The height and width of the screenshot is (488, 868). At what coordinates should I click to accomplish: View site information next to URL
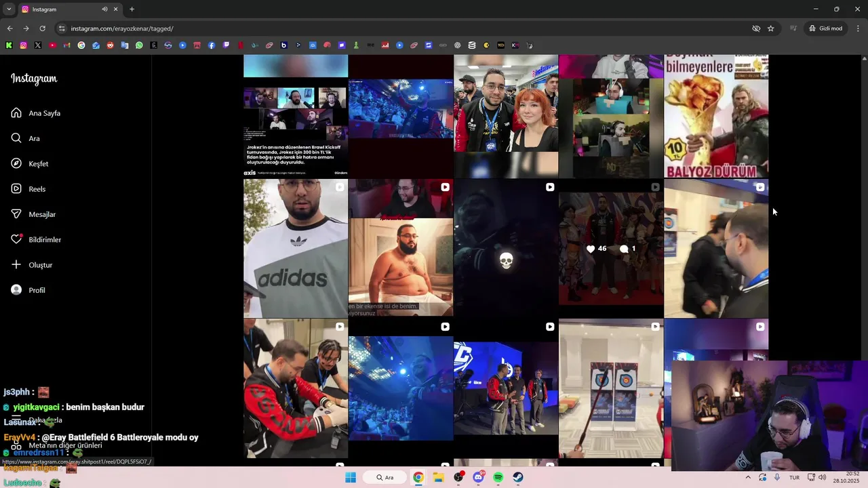(62, 28)
